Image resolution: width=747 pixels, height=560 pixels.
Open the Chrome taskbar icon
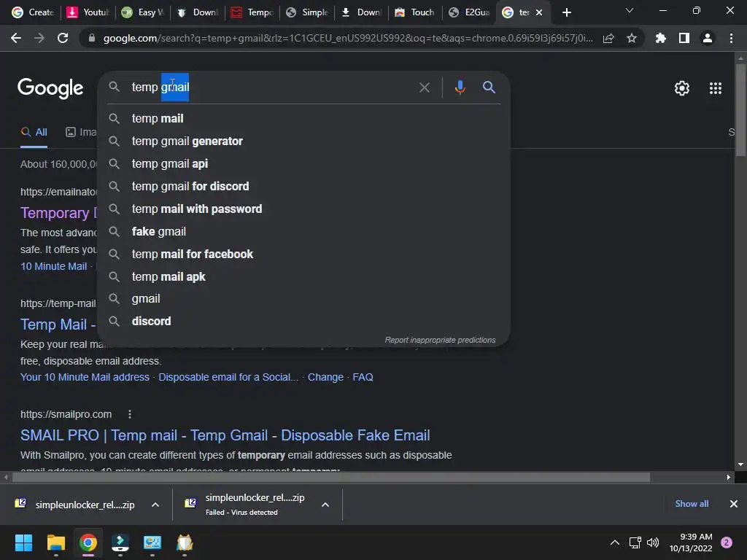click(x=88, y=542)
